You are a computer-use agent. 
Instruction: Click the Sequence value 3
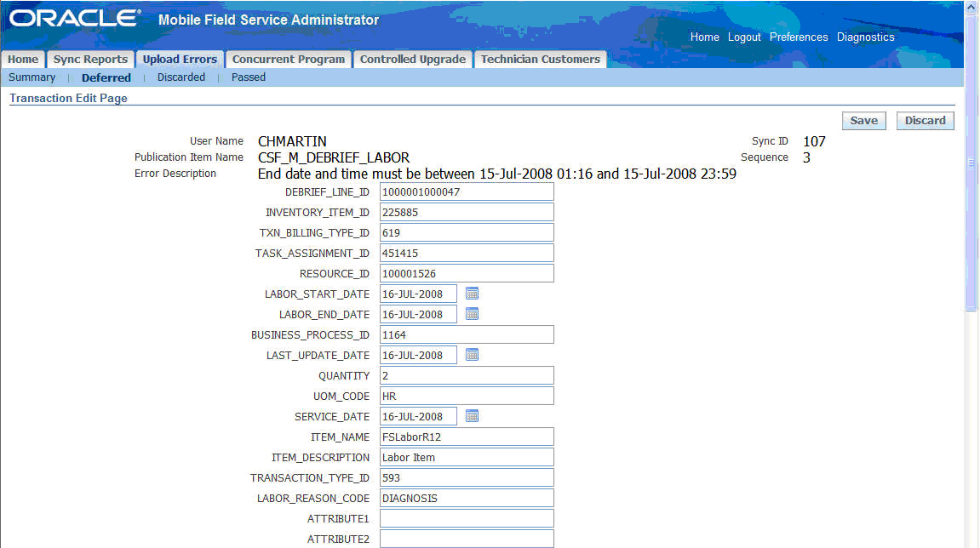807,158
